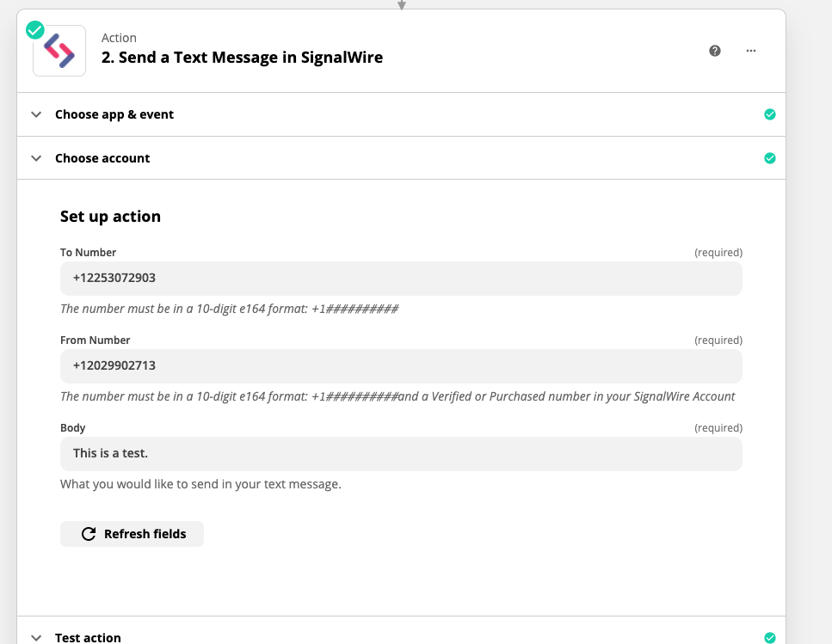Click the From Number input field

(x=401, y=365)
